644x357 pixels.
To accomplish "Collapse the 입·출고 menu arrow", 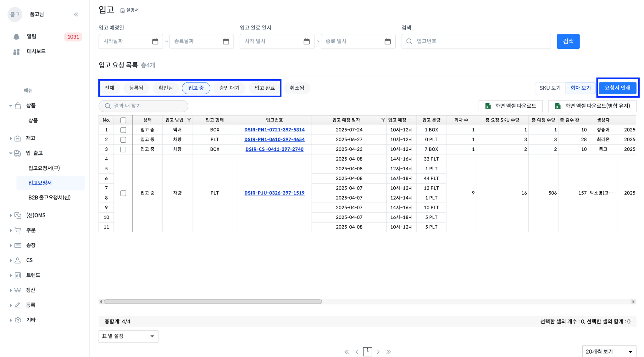I will click(11, 153).
